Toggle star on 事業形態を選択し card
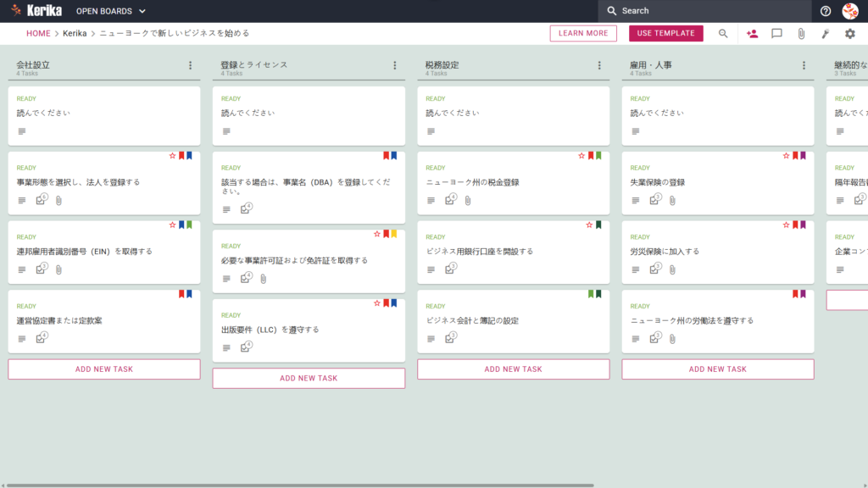 [172, 156]
